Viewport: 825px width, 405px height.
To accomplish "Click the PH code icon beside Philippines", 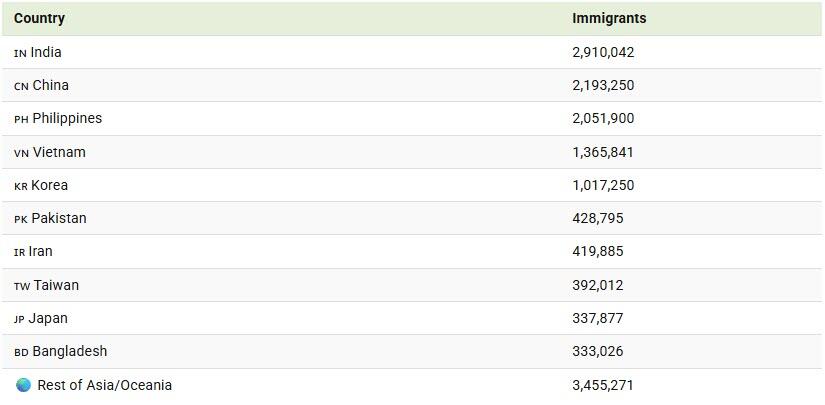I will coord(21,119).
